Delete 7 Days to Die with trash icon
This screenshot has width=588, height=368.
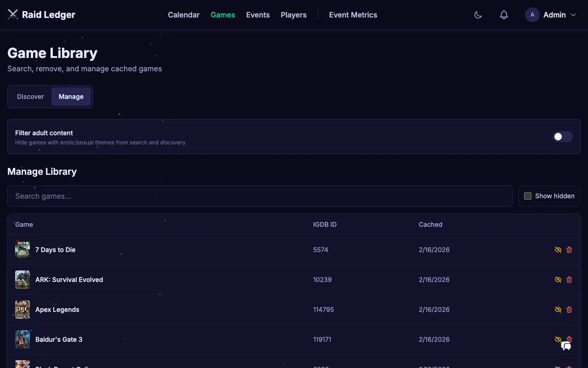tap(569, 250)
